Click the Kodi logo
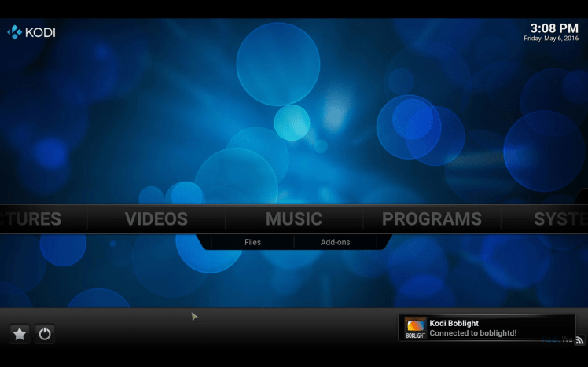 tap(31, 32)
